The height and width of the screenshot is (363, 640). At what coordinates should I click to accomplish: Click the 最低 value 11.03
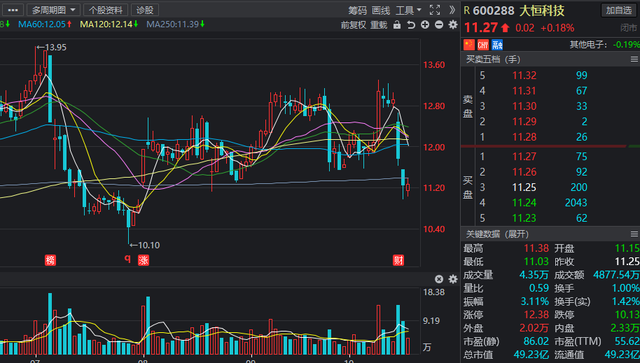coord(536,261)
